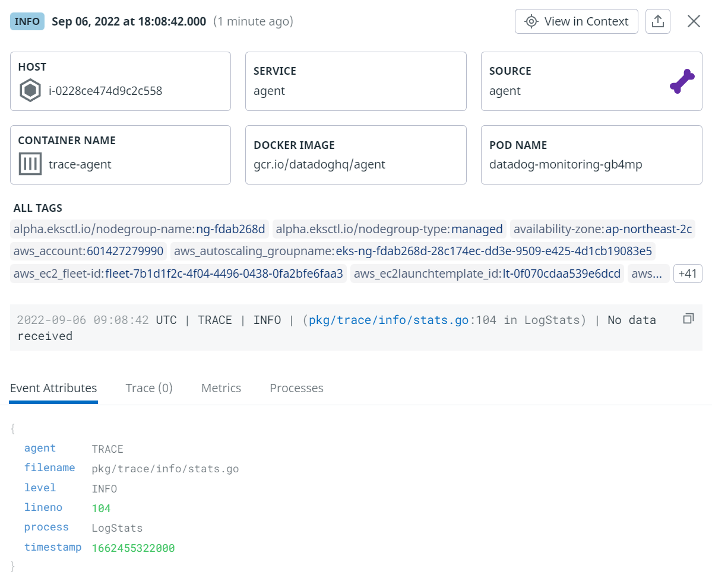Image resolution: width=712 pixels, height=588 pixels.
Task: Click the aws_account:601427279990 tag
Action: point(88,251)
